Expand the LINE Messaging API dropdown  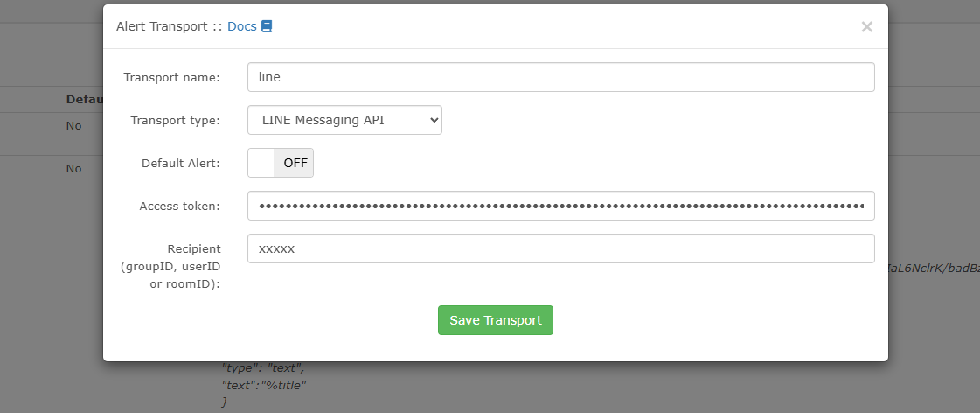click(344, 120)
